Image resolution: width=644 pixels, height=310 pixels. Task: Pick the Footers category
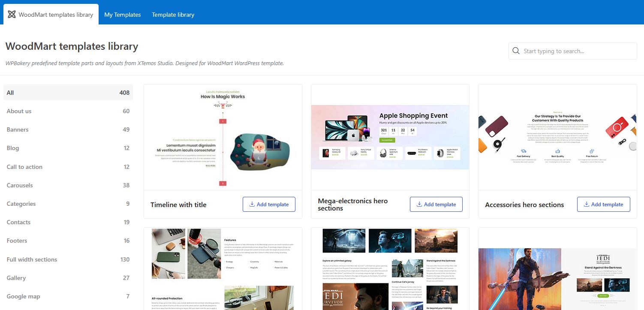point(68,241)
